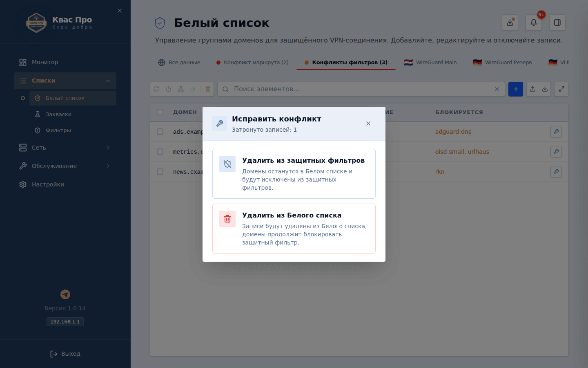Screen dimensions: 588x368
Task: Click the 'ДОМЕН' column header
Action: [185, 112]
